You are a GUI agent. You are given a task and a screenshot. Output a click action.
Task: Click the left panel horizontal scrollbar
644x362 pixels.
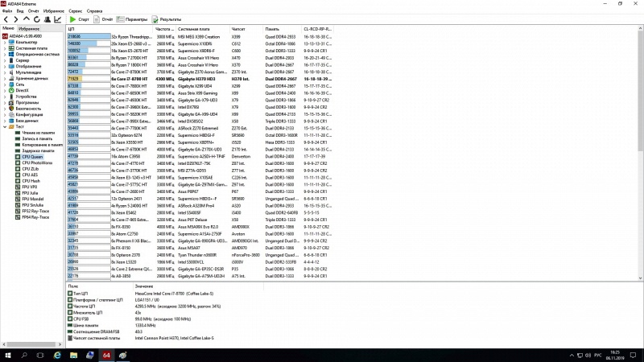(31, 344)
